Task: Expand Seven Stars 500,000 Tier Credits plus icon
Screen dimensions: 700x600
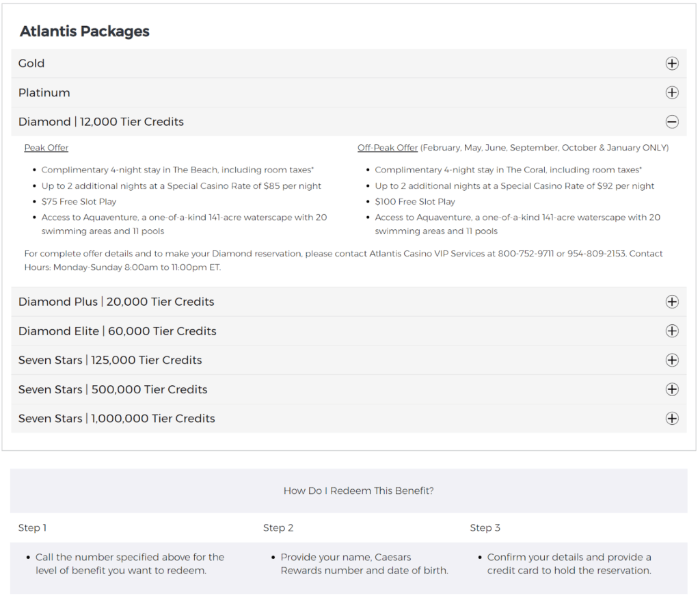Action: 671,389
